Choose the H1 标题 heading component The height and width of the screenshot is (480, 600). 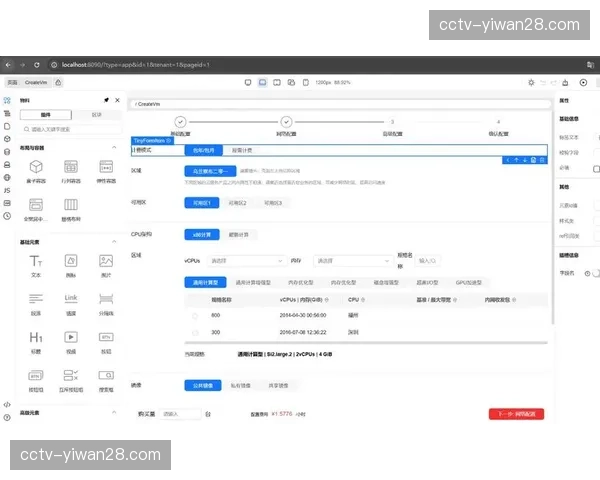(36, 338)
